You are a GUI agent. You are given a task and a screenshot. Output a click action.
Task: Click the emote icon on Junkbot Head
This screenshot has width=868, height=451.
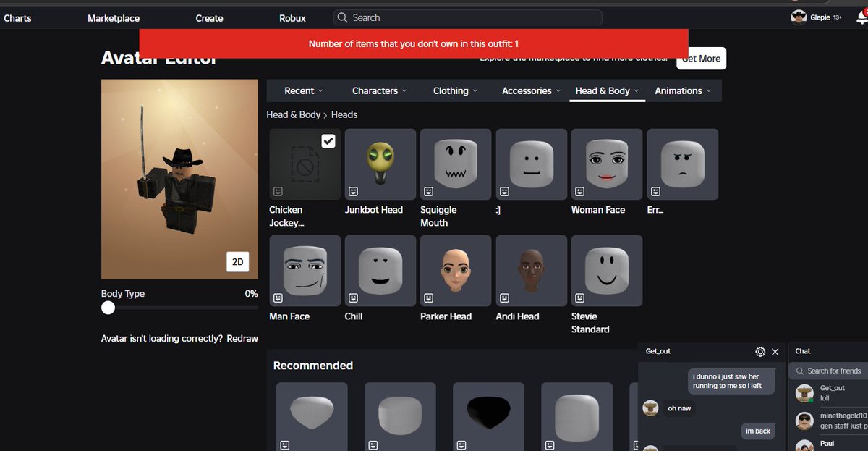[354, 191]
